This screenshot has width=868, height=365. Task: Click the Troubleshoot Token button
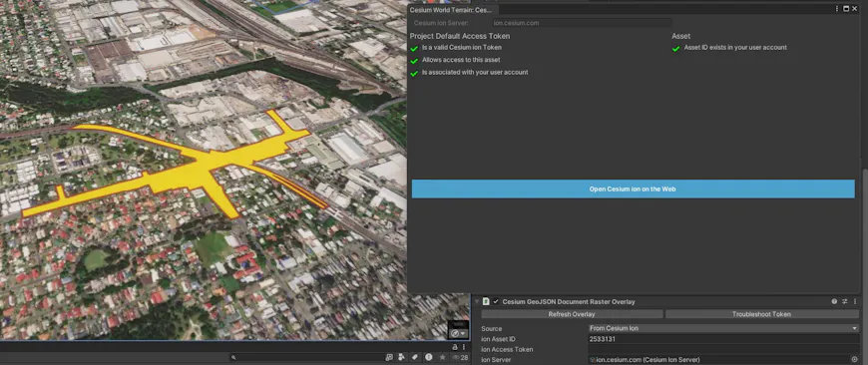[761, 314]
